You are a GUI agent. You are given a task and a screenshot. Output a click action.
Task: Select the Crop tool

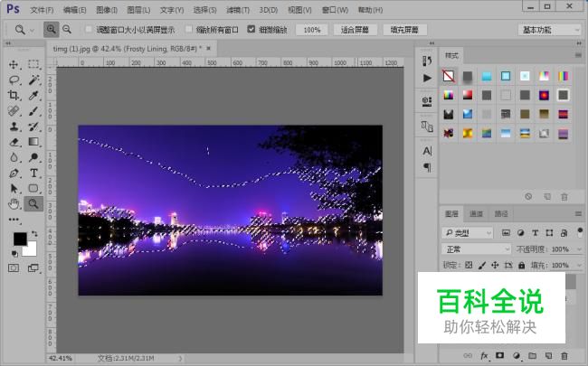[14, 96]
